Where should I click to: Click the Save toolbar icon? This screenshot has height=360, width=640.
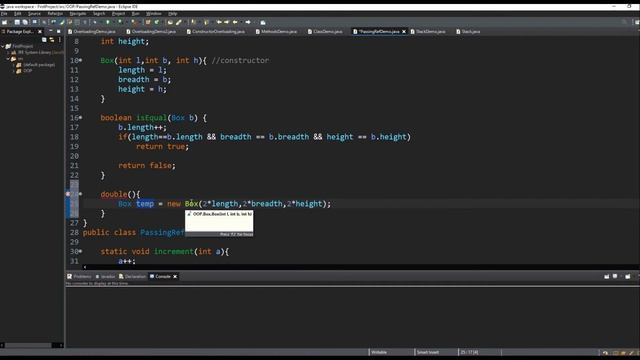(17, 22)
